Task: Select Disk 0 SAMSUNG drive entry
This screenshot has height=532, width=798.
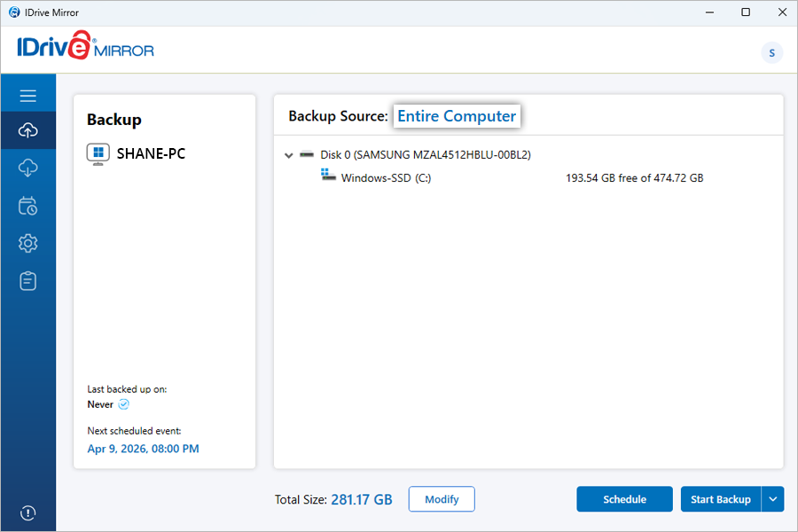Action: click(x=425, y=155)
